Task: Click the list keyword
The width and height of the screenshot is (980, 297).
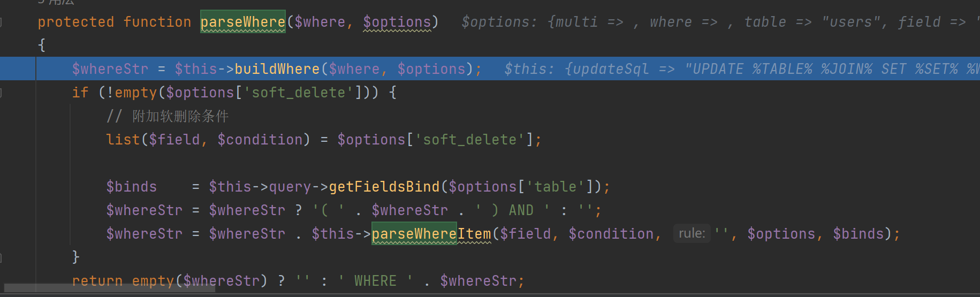Action: point(123,140)
